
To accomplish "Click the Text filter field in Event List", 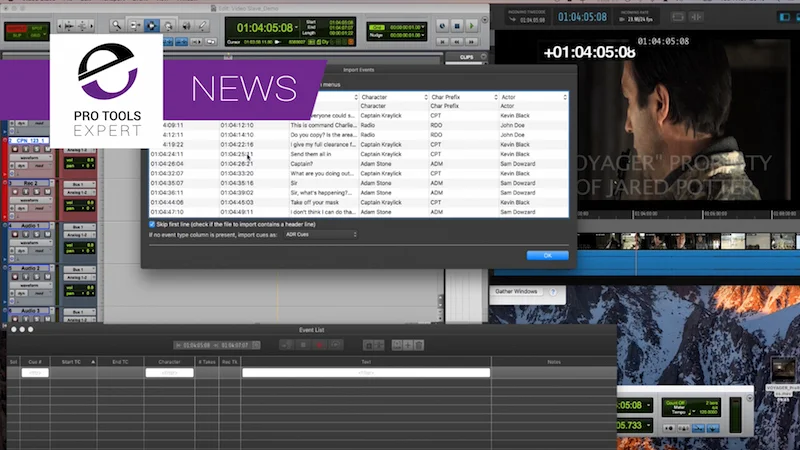I will pos(366,373).
